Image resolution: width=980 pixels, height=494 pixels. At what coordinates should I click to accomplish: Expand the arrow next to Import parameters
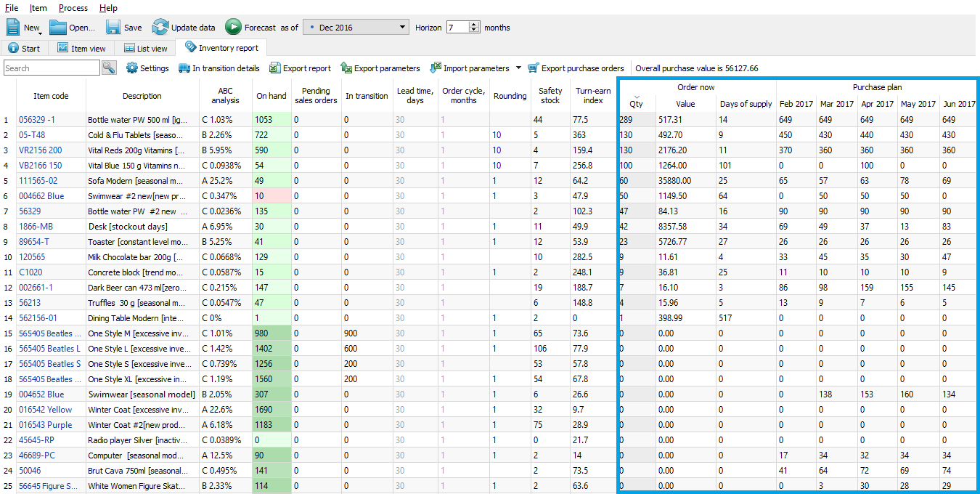tap(518, 68)
